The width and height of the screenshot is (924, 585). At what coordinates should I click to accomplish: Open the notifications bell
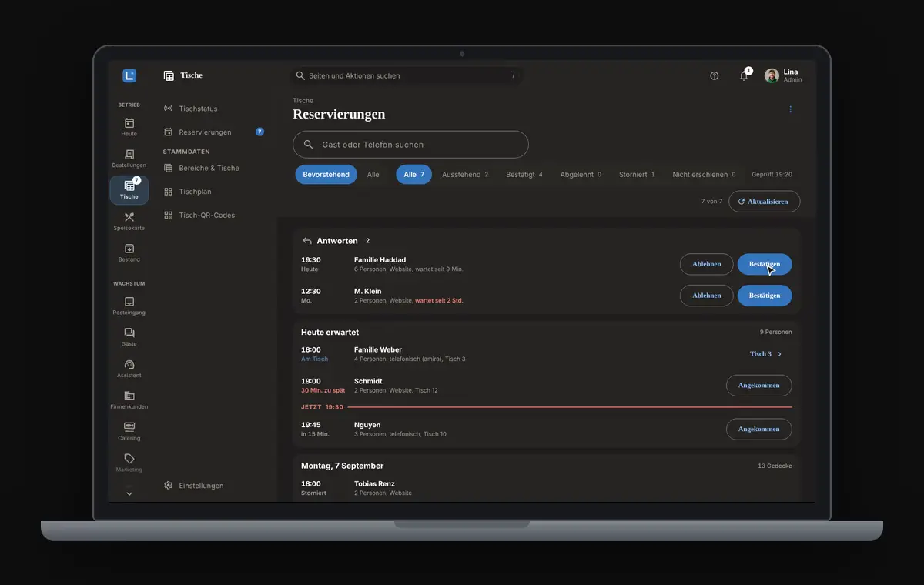coord(744,75)
